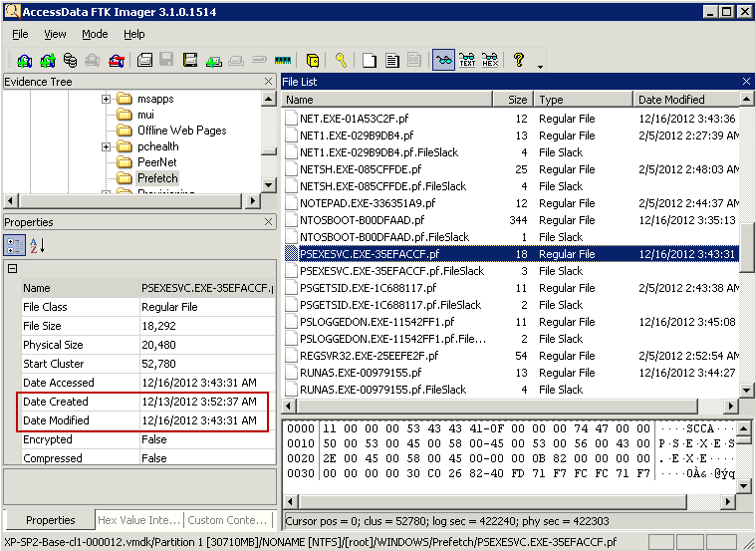Open the Image Mounting tool icon

pos(70,61)
